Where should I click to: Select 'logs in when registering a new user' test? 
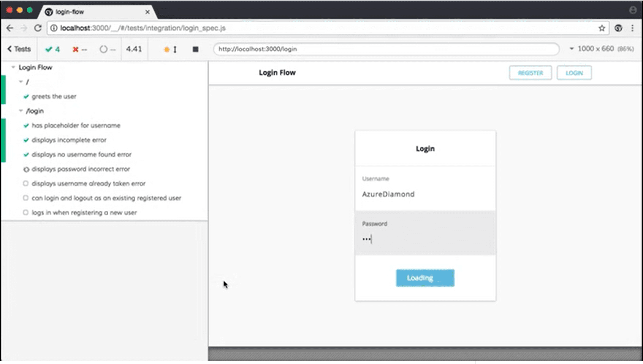84,213
